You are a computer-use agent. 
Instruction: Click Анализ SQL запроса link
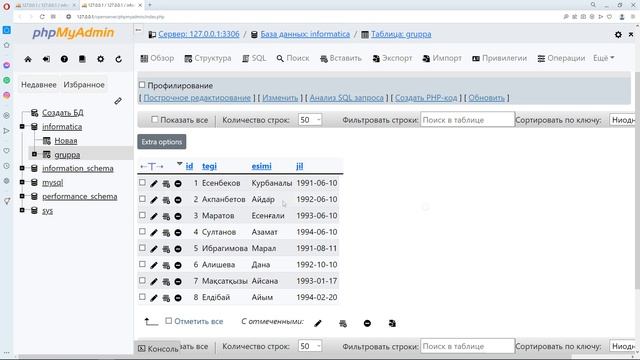(x=347, y=98)
